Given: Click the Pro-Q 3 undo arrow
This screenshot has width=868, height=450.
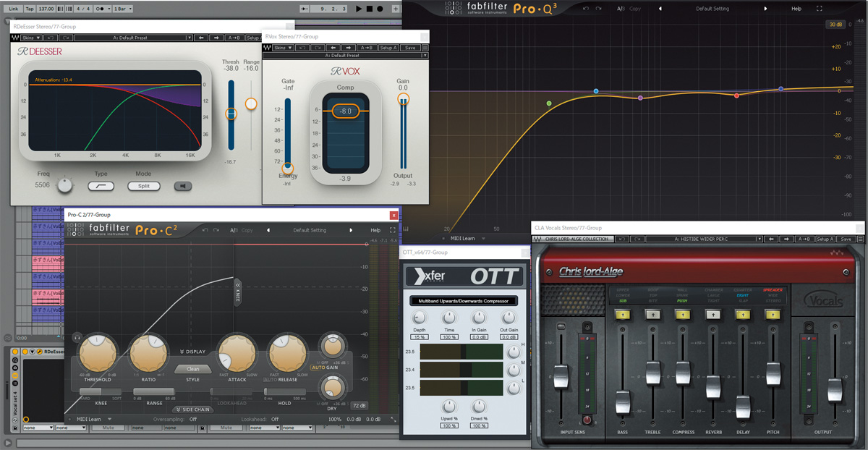Looking at the screenshot, I should 585,9.
